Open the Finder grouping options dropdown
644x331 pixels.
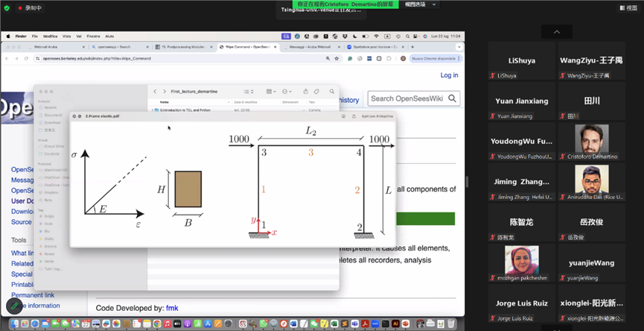click(271, 92)
